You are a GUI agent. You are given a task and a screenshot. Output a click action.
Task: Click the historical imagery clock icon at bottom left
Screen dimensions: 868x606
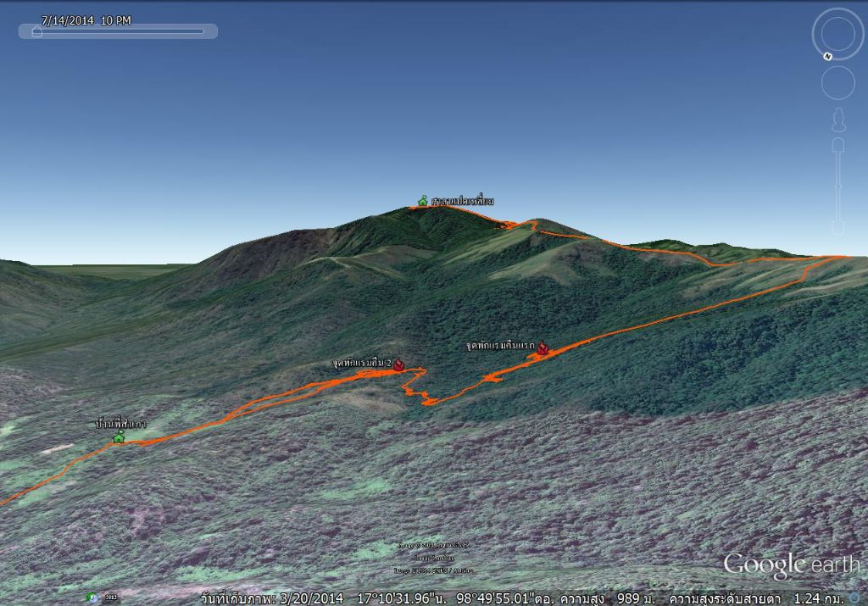tap(92, 598)
